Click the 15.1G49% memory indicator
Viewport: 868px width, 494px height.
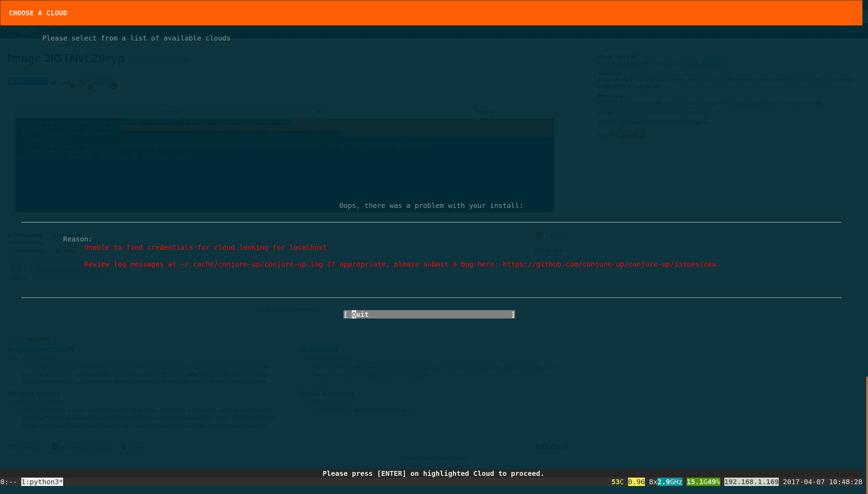(703, 482)
